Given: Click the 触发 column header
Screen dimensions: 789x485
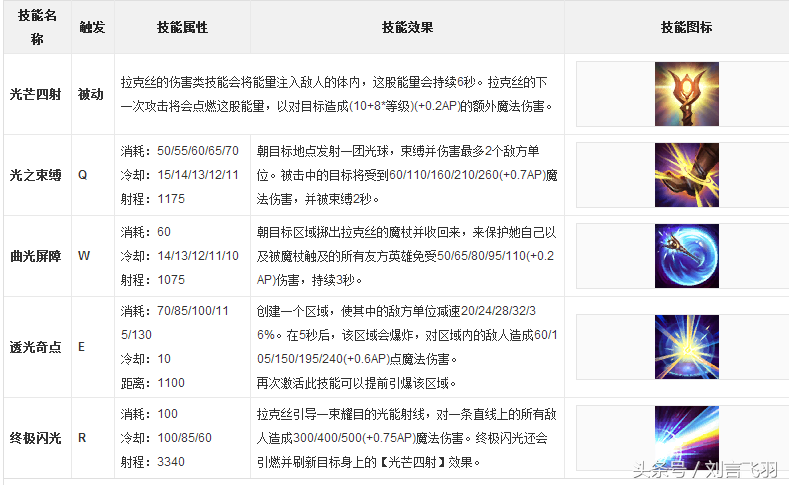Looking at the screenshot, I should point(91,27).
